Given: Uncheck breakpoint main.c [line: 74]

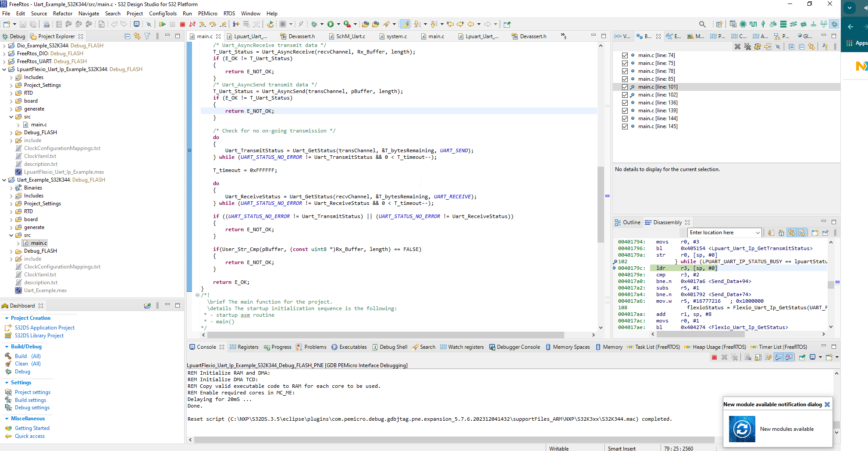Looking at the screenshot, I should (625, 55).
